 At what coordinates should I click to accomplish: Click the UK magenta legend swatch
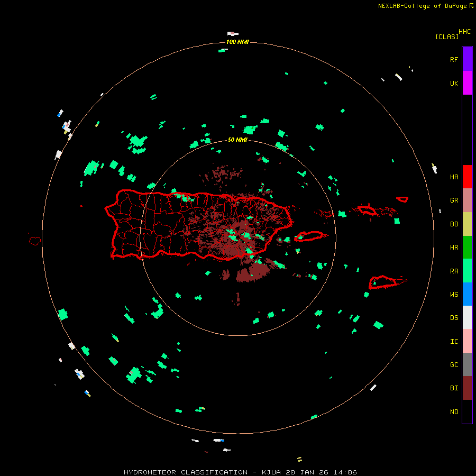point(467,83)
